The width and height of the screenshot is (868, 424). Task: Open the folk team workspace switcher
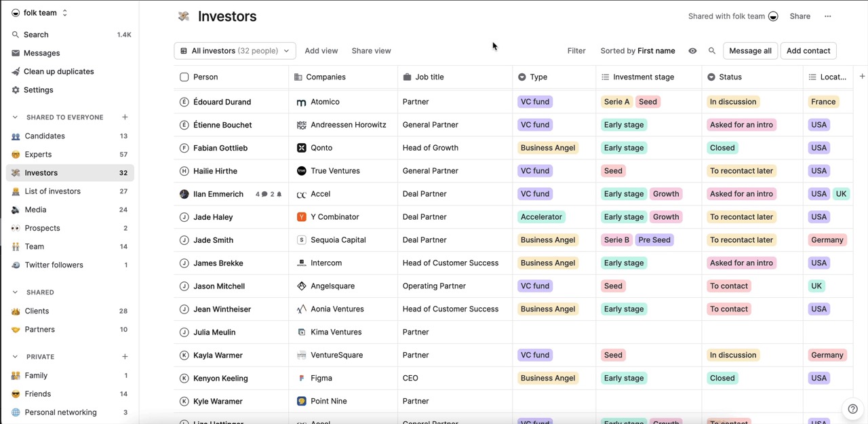[x=40, y=13]
